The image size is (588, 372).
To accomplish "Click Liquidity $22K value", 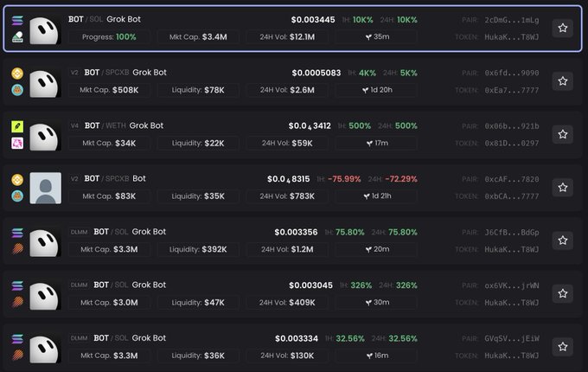I will pyautogui.click(x=214, y=144).
